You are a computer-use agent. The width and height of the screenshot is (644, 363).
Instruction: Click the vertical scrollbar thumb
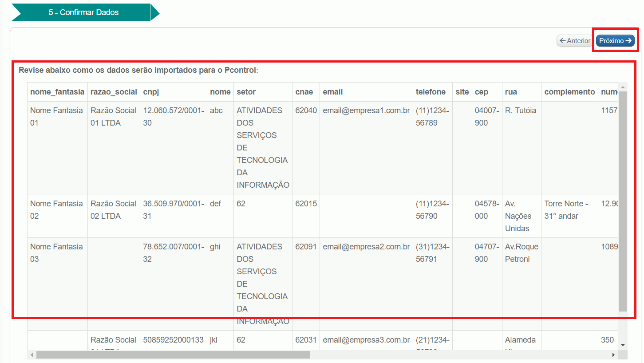point(623,201)
